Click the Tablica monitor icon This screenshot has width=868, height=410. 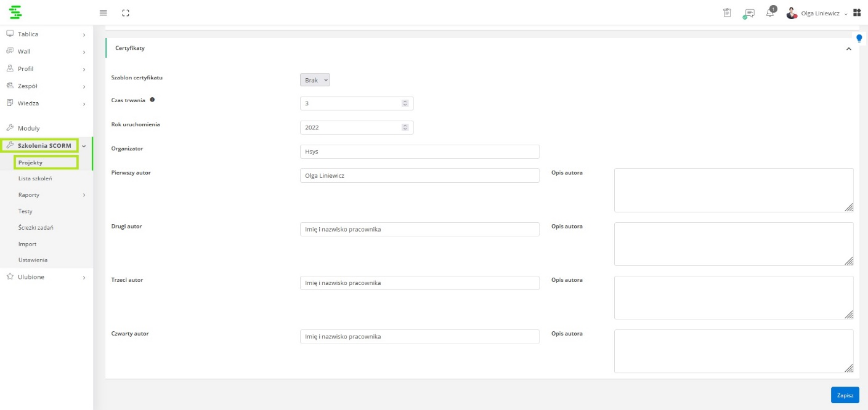click(x=10, y=34)
